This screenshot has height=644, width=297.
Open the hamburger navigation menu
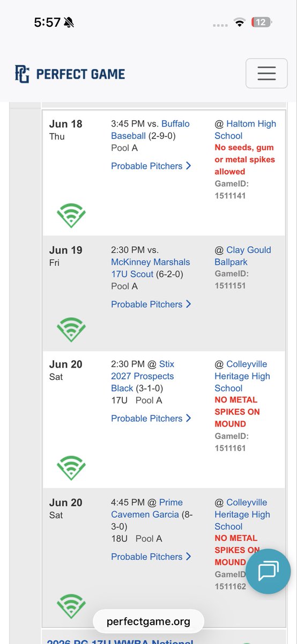266,73
